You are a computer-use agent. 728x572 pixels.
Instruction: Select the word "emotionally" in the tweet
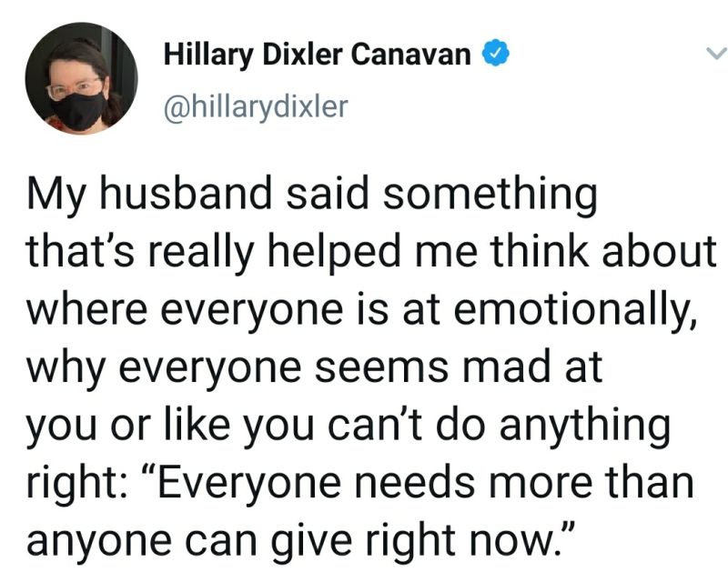coord(575,310)
